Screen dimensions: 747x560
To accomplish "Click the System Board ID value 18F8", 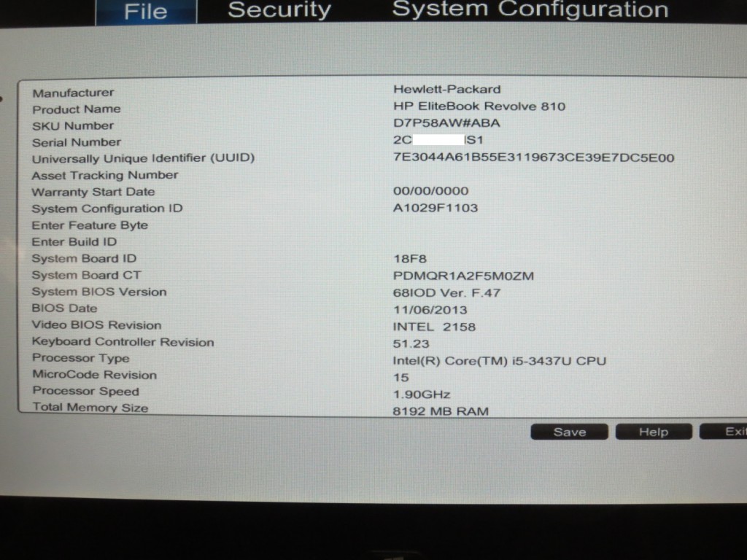I will tap(409, 258).
